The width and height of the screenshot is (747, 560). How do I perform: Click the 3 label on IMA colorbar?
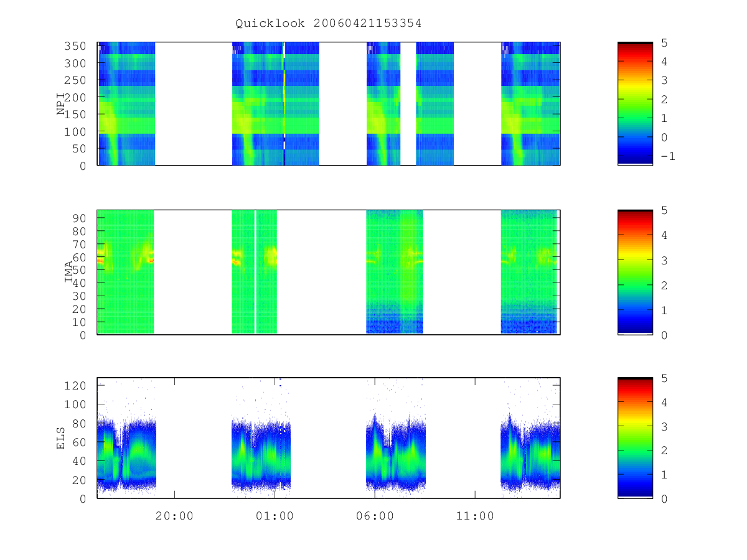click(x=664, y=260)
